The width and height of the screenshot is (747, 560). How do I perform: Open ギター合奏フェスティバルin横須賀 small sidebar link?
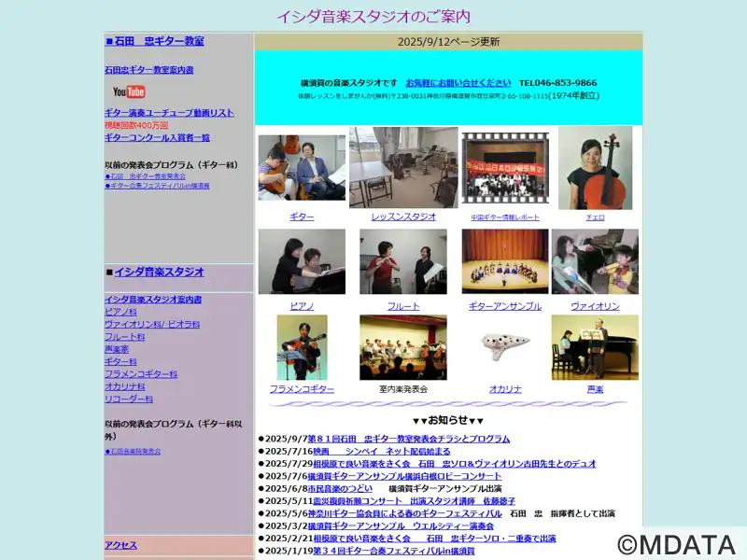[x=157, y=186]
